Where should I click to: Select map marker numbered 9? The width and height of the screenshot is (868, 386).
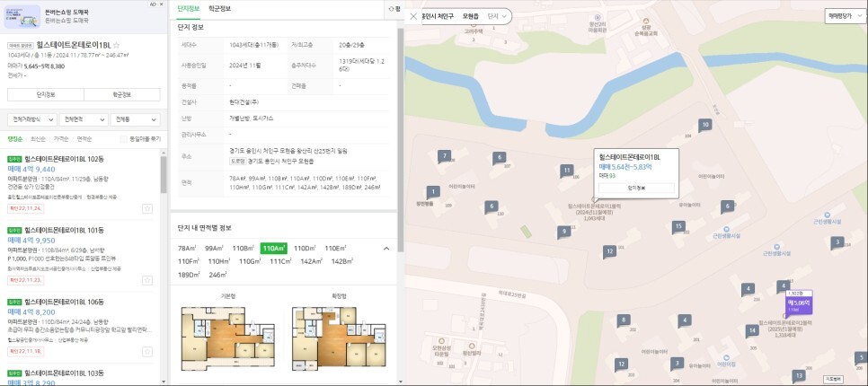click(563, 232)
